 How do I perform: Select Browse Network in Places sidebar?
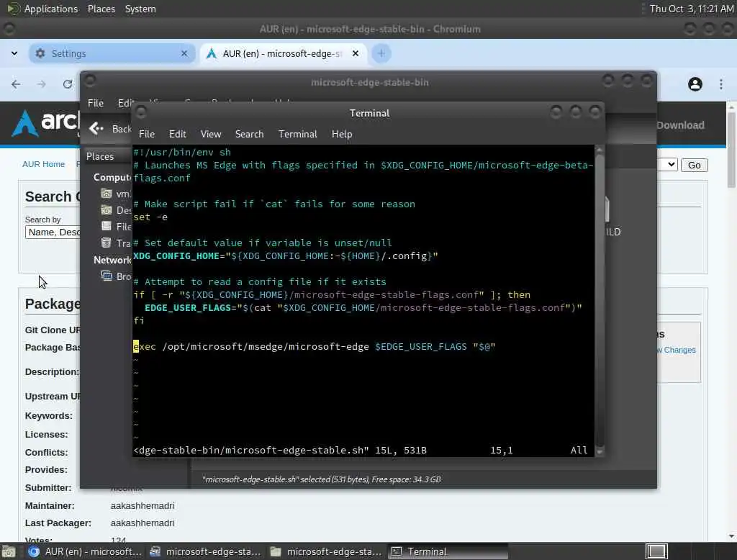point(115,276)
